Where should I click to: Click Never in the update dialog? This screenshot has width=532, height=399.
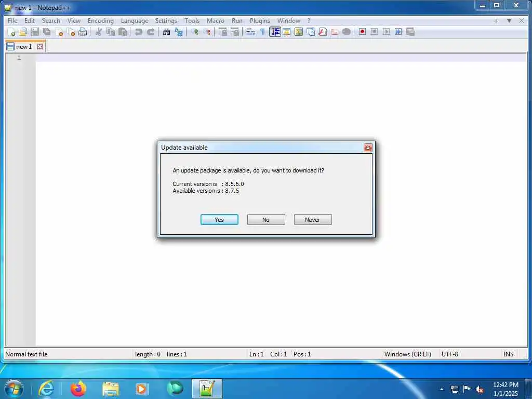click(313, 220)
